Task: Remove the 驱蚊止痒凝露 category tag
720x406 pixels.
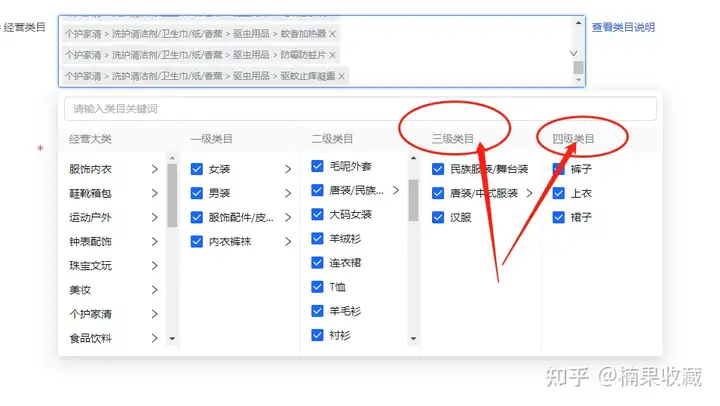Action: 342,76
